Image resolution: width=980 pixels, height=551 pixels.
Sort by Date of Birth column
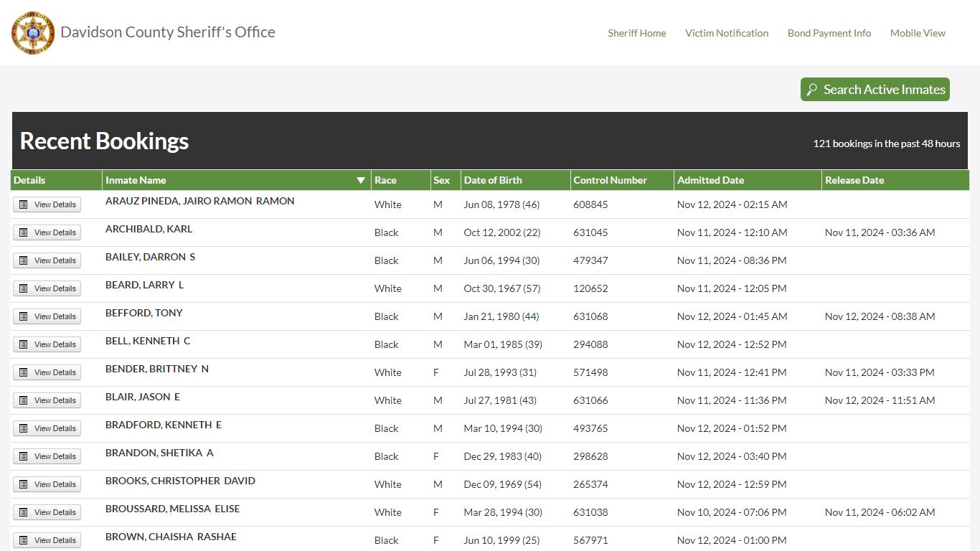(516, 180)
